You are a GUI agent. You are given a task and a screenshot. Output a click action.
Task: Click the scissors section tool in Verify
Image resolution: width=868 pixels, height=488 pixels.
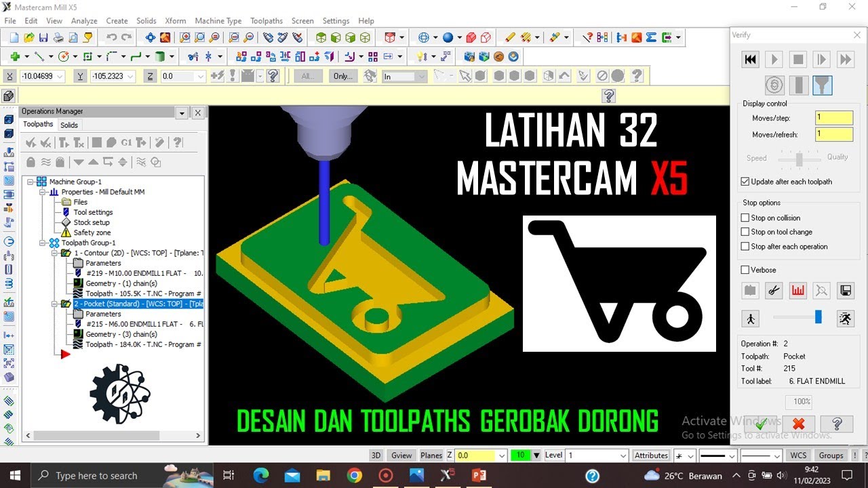(774, 291)
